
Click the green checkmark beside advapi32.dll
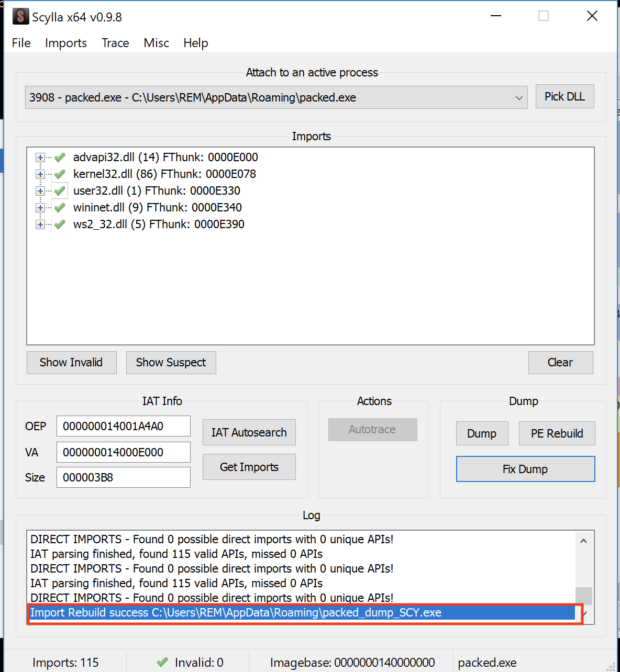click(60, 158)
